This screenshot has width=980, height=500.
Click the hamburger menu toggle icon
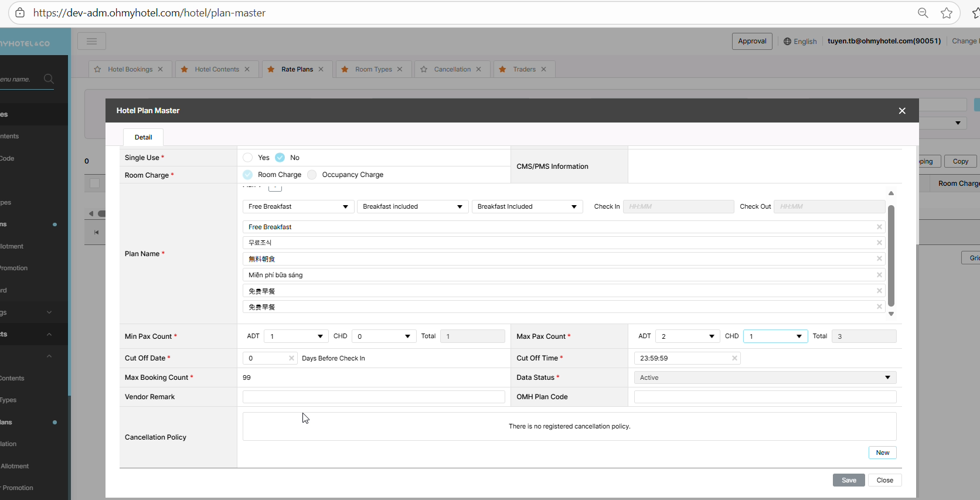(91, 41)
